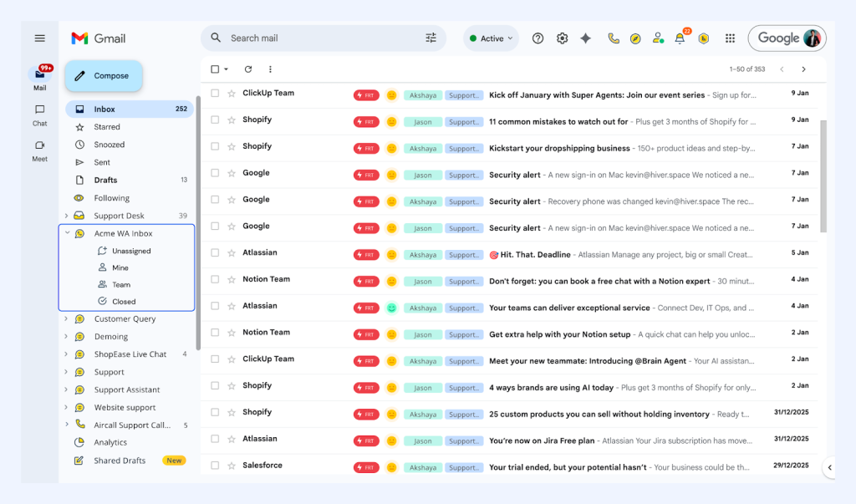Click the user status person icon
Viewport: 856px width, 504px height.
pos(658,38)
